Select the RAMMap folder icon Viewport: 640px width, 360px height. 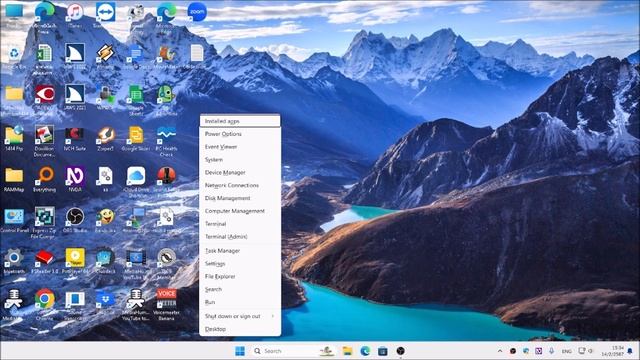(x=14, y=180)
